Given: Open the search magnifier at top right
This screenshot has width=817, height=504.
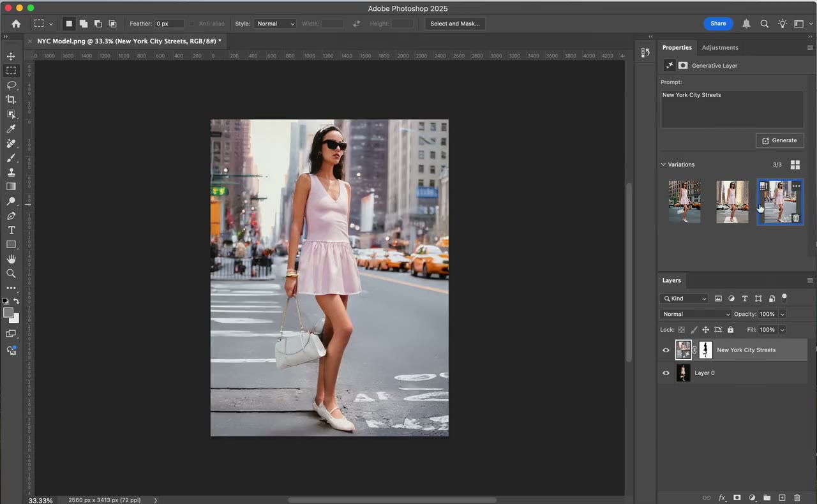Looking at the screenshot, I should 764,24.
